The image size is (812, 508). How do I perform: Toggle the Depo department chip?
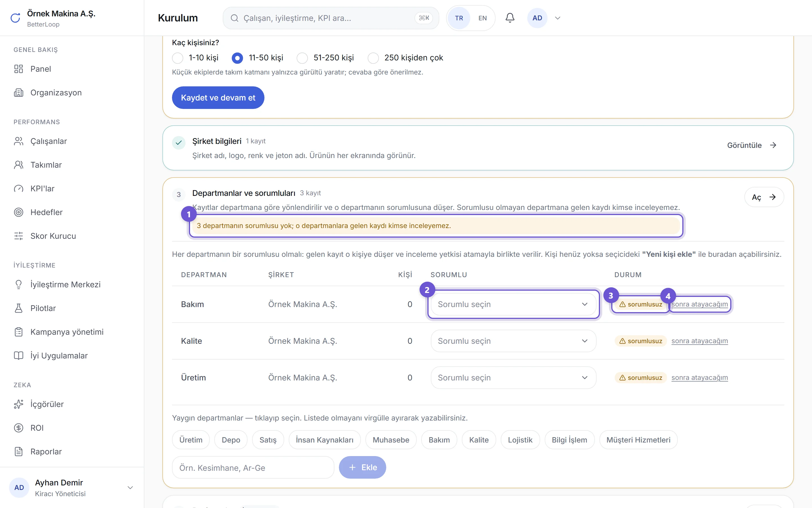(x=231, y=439)
